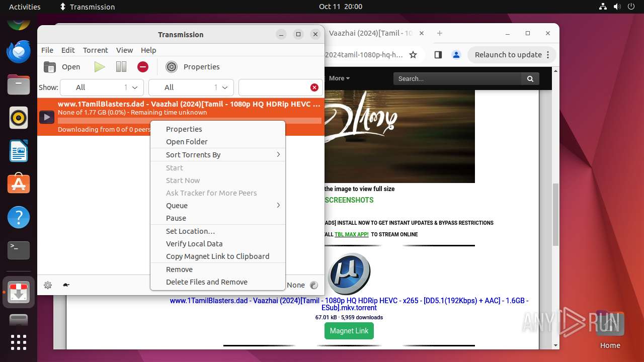Select Set Location… in context menu
Viewport: 644px width, 362px height.
coord(218,231)
